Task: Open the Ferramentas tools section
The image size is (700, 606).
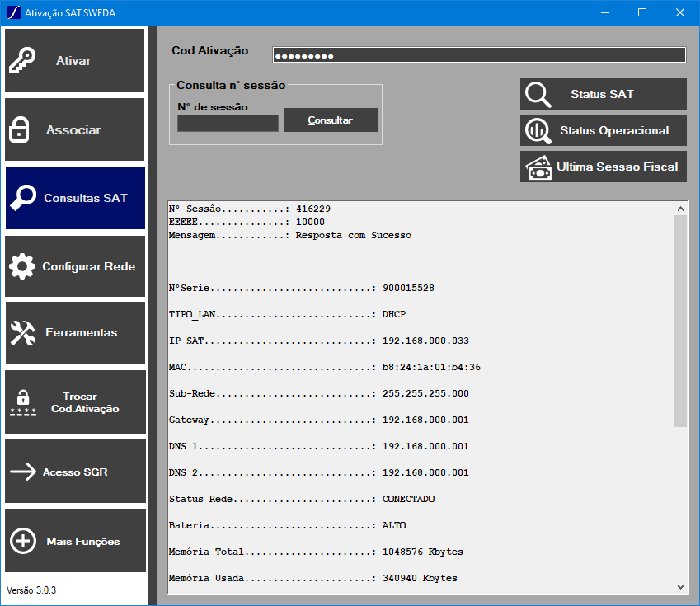Action: click(x=75, y=333)
